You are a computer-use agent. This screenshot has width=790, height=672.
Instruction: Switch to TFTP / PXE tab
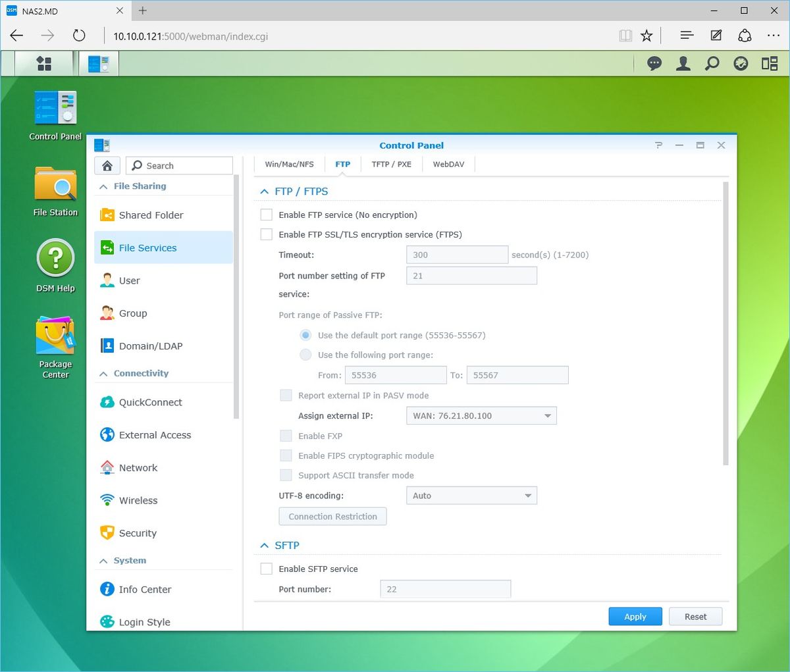click(391, 164)
